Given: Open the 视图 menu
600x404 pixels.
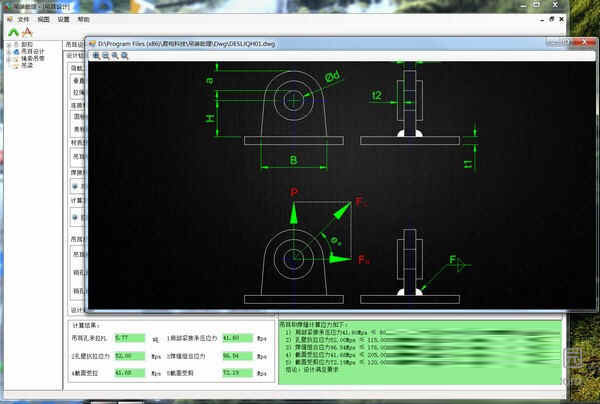Looking at the screenshot, I should point(43,19).
